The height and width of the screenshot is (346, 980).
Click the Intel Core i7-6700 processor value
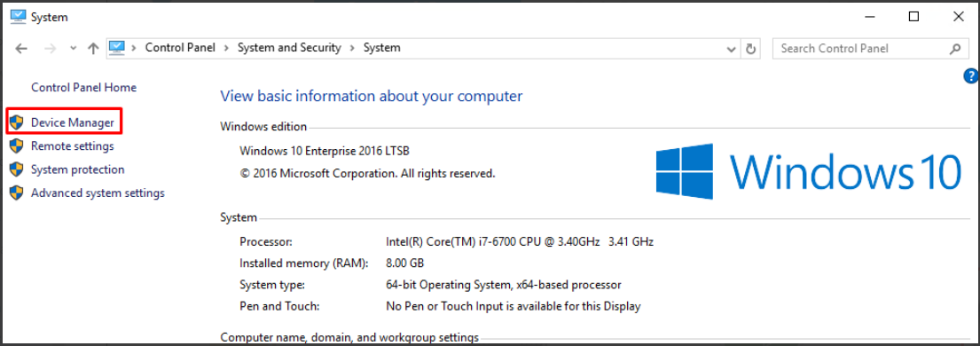pos(520,241)
